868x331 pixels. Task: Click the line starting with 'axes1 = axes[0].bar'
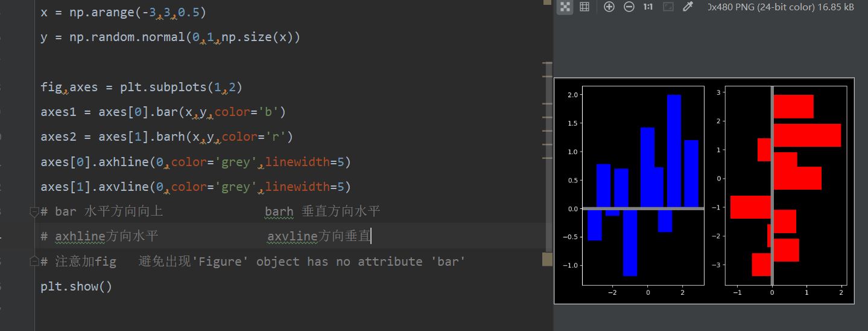(163, 112)
